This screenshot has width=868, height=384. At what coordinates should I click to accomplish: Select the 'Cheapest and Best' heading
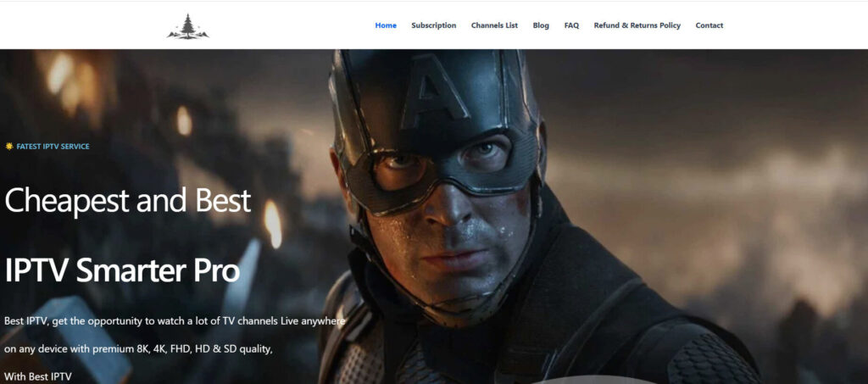point(128,200)
